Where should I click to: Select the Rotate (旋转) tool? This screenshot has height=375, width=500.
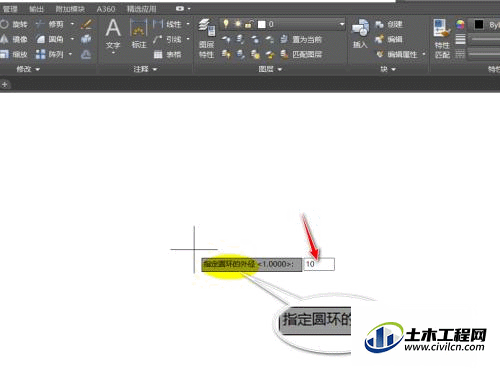[14, 24]
